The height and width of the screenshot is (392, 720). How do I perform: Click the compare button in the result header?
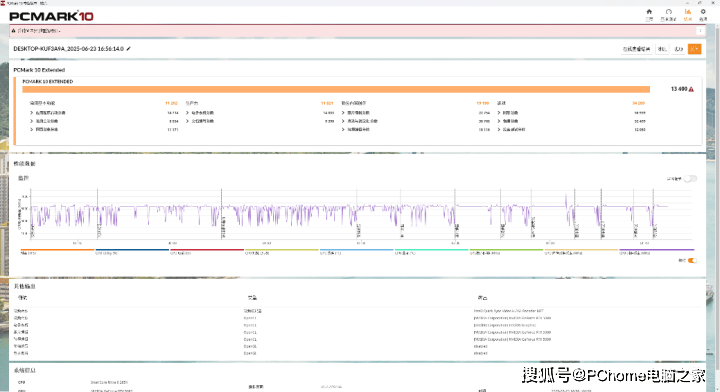(662, 49)
